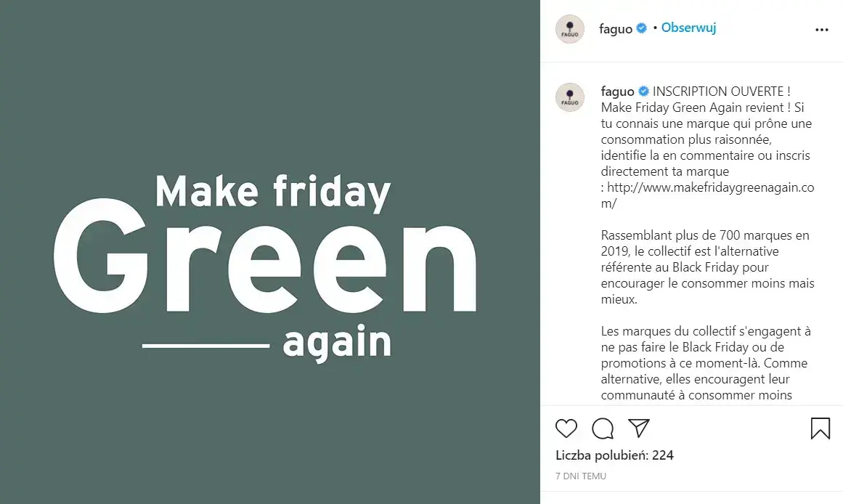This screenshot has width=843, height=504.
Task: Click the verified blue checkmark next to faguo
Action: [641, 28]
